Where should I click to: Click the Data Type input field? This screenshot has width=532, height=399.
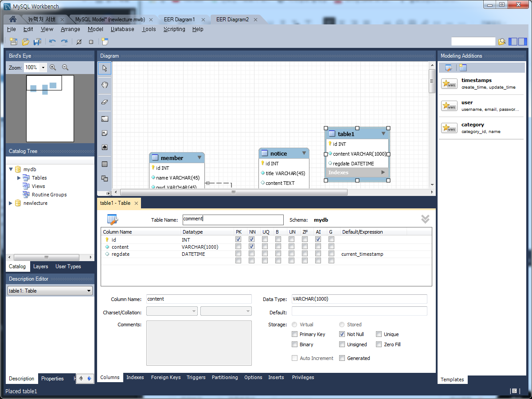[359, 299]
